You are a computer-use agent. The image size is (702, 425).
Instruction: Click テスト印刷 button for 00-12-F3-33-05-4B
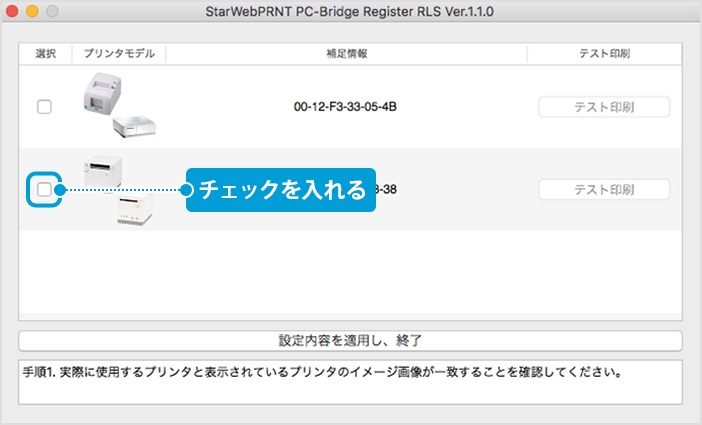point(604,107)
